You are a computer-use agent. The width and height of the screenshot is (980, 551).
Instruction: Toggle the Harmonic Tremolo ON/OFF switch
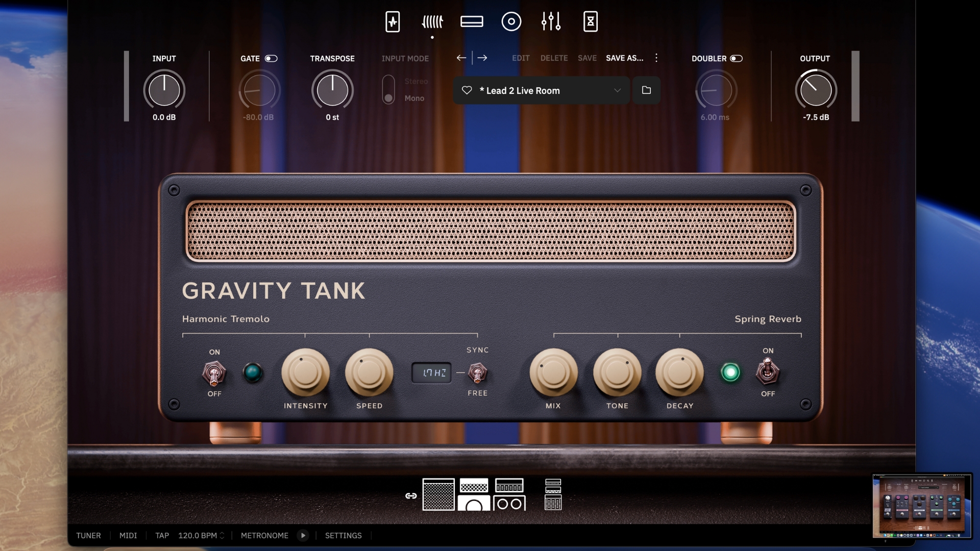[x=214, y=373]
